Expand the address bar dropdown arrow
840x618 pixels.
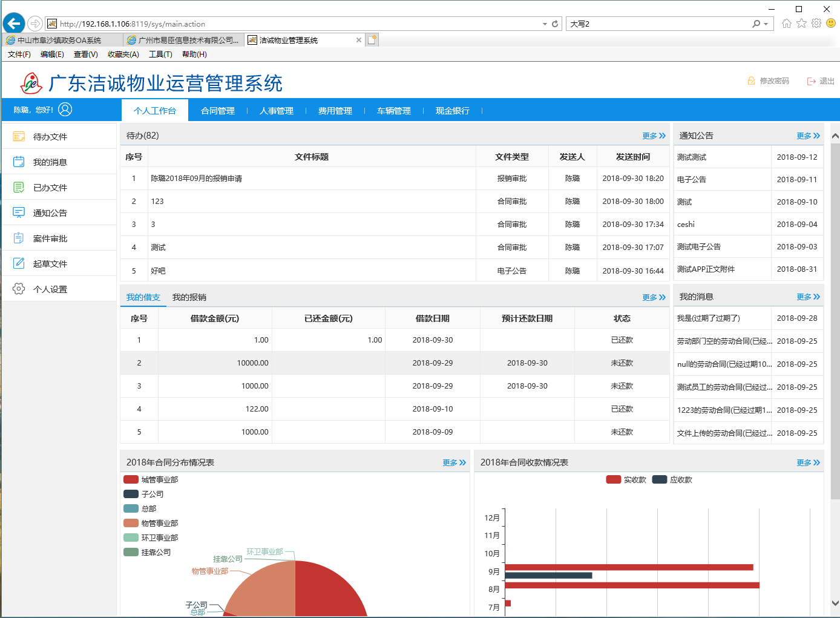(545, 24)
